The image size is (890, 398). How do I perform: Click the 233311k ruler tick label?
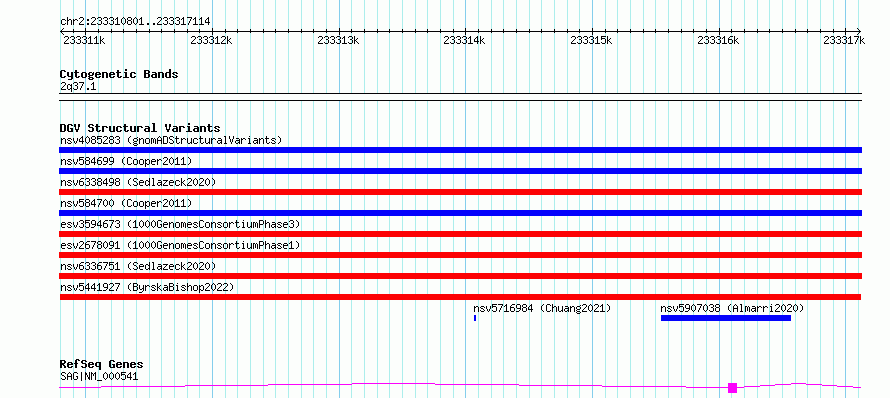tap(84, 41)
